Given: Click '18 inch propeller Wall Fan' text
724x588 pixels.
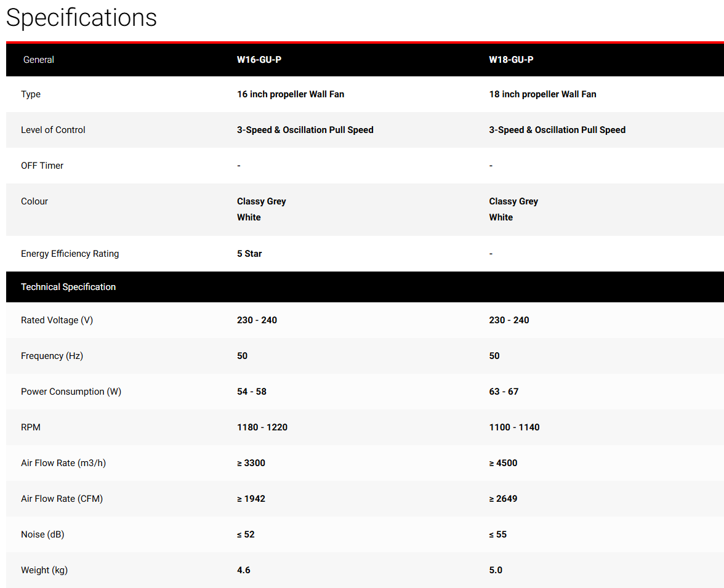Looking at the screenshot, I should pyautogui.click(x=542, y=94).
